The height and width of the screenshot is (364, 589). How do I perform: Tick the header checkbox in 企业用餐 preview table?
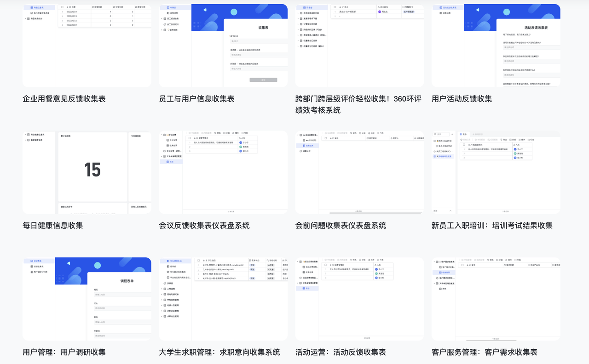pos(63,7)
